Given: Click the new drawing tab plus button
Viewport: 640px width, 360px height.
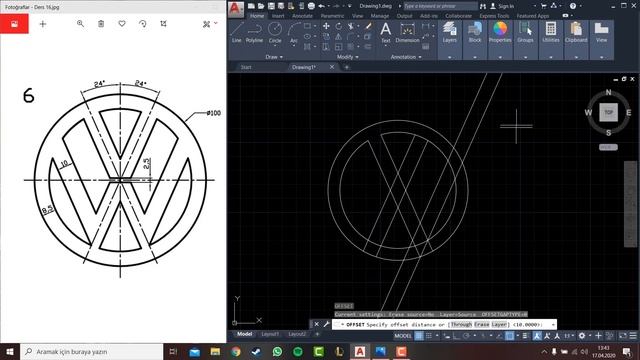Looking at the screenshot, I should [x=347, y=67].
